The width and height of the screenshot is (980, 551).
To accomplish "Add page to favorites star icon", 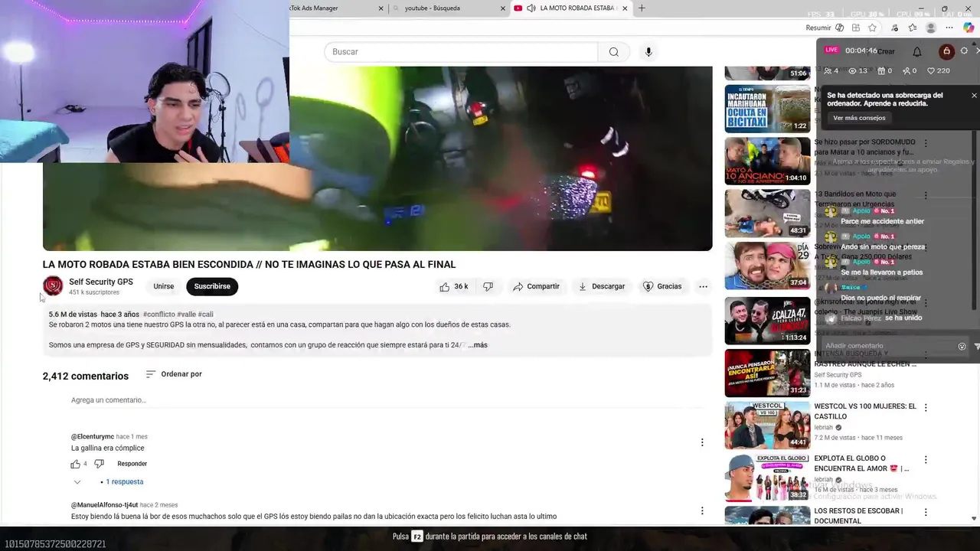I will click(x=873, y=28).
